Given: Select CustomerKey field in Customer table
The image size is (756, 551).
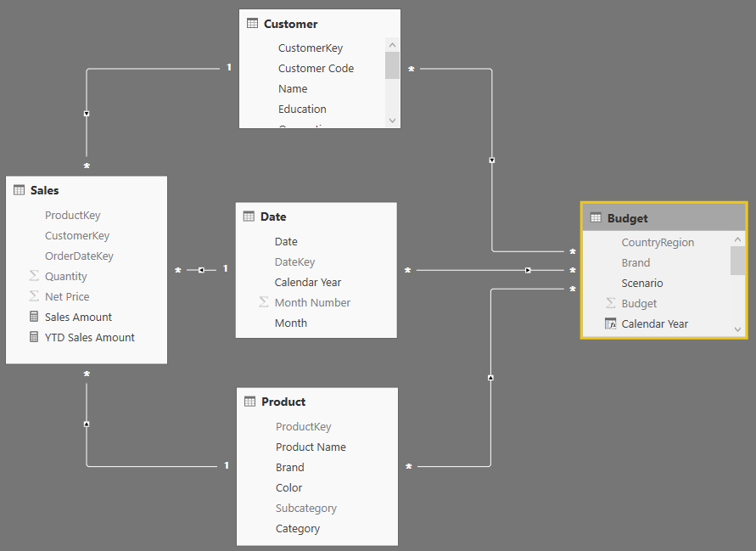Looking at the screenshot, I should pyautogui.click(x=312, y=48).
